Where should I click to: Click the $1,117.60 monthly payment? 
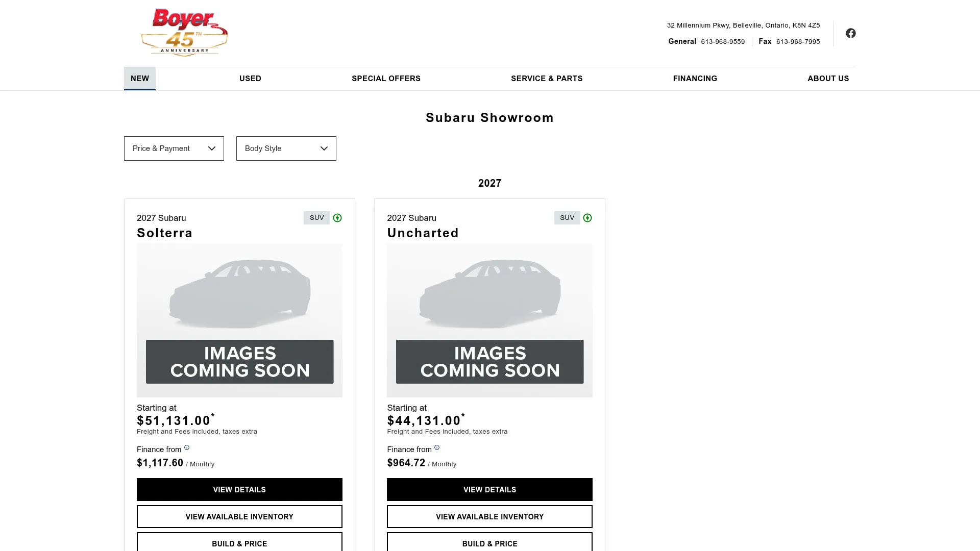pos(160,463)
